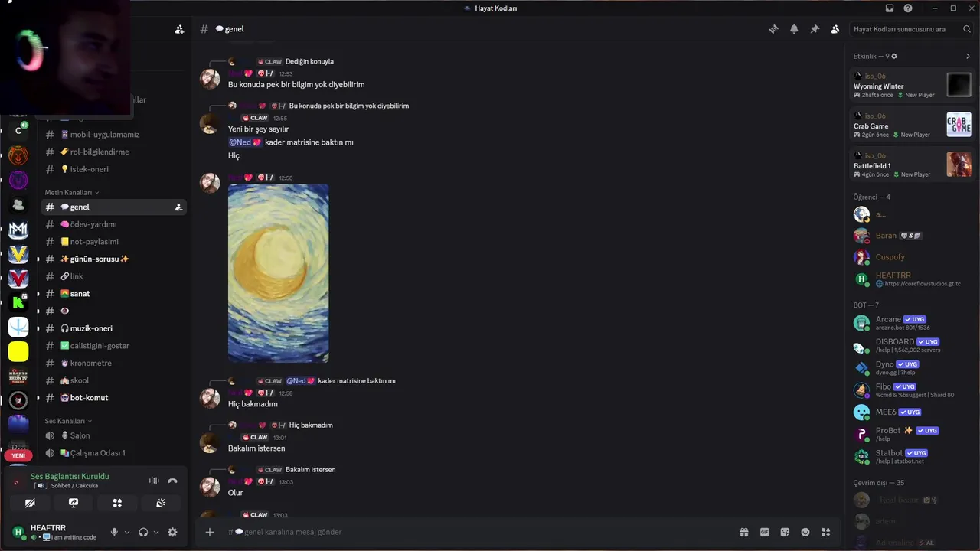
Task: Click invite icon on genel channel row
Action: click(178, 207)
